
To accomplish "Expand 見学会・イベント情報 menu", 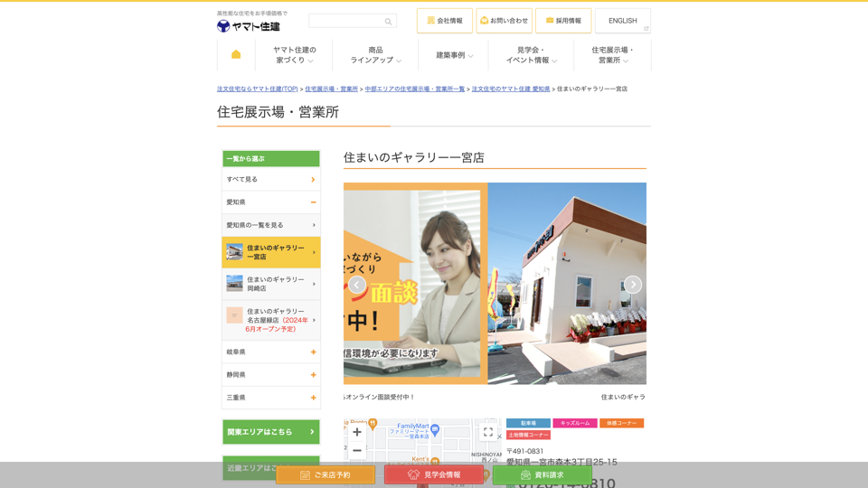I will click(531, 55).
